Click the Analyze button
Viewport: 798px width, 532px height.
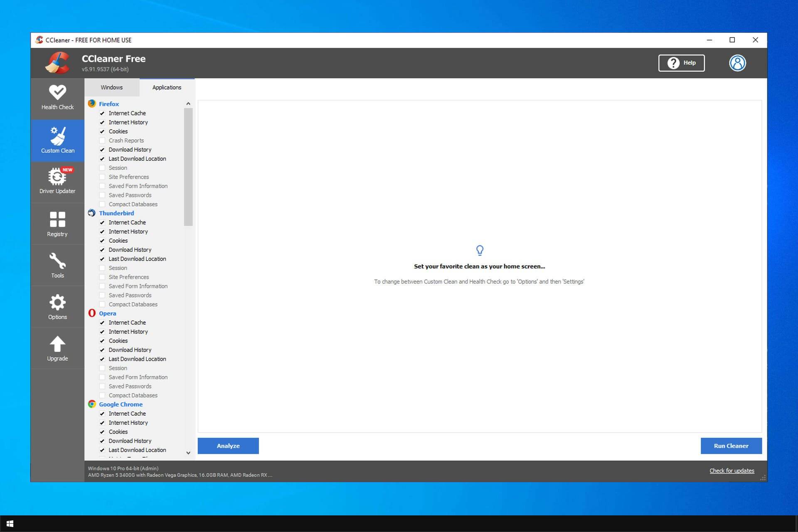228,446
